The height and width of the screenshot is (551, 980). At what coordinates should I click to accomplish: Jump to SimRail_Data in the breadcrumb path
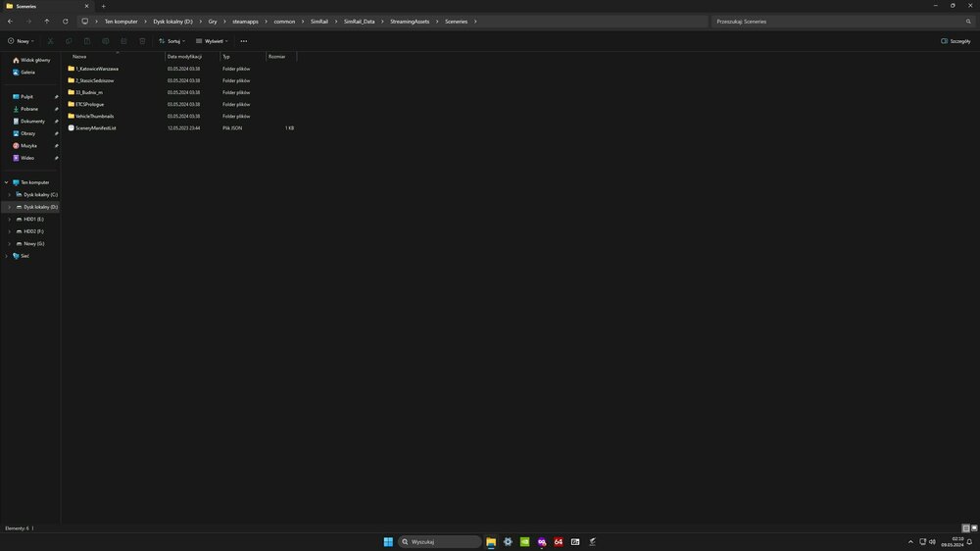tap(359, 21)
